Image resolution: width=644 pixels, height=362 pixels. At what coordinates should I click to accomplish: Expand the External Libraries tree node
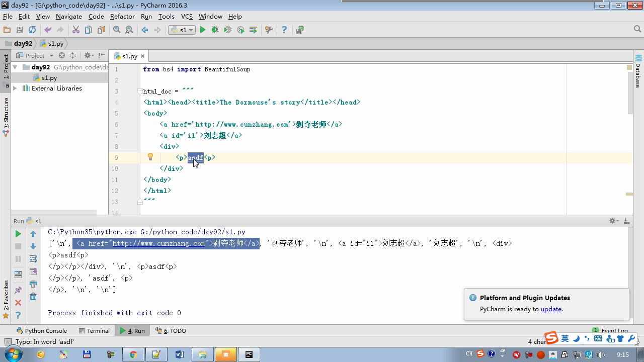click(x=15, y=88)
